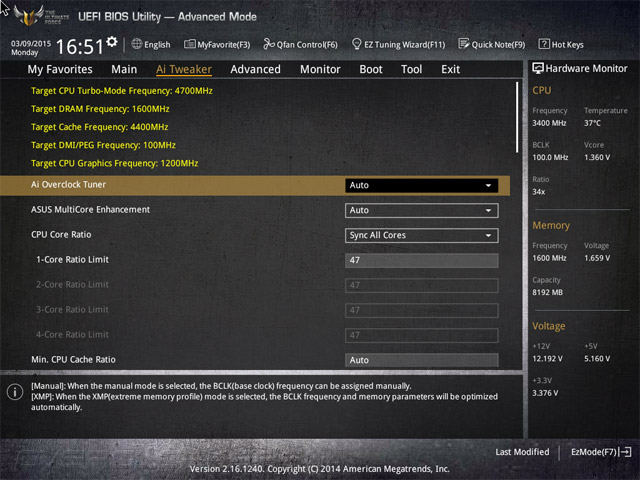Image resolution: width=640 pixels, height=480 pixels.
Task: Click the info icon in help panel
Action: click(x=15, y=392)
